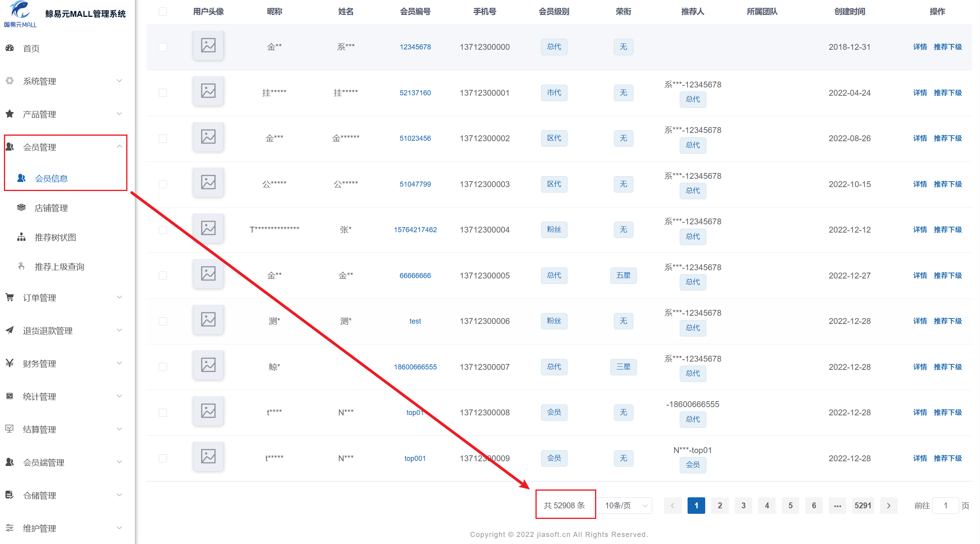This screenshot has width=980, height=544.
Task: Click 推荐下级 for member top001
Action: 947,458
